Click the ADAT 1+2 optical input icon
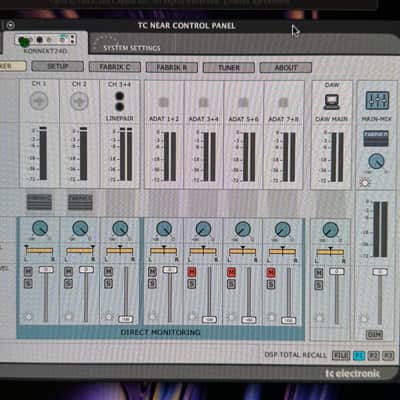This screenshot has height=400, width=400. click(163, 102)
